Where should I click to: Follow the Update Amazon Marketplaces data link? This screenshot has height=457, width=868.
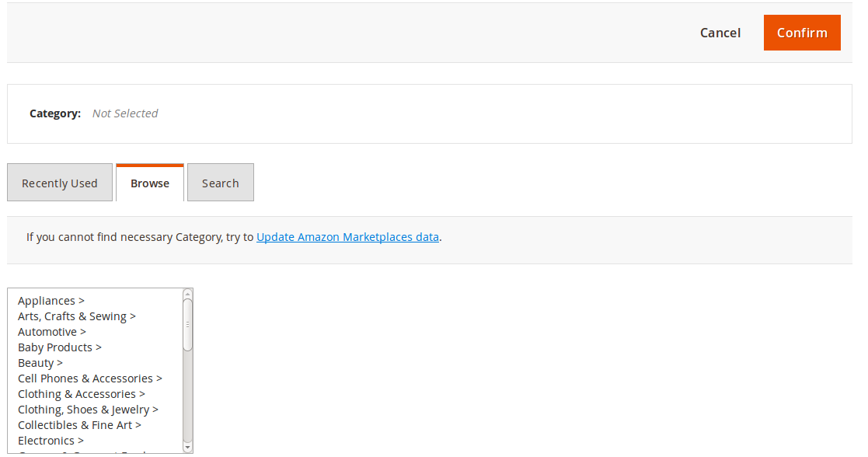[347, 237]
